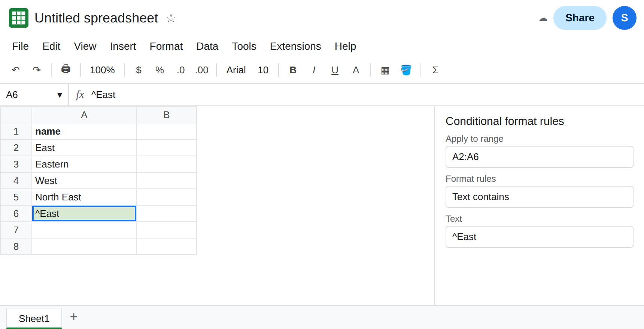Format as percent
644x329 pixels.
(x=160, y=70)
